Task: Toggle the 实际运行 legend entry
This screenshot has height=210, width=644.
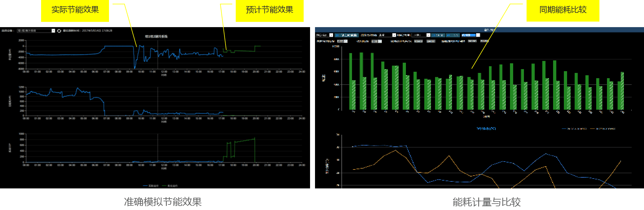Action: coord(151,186)
